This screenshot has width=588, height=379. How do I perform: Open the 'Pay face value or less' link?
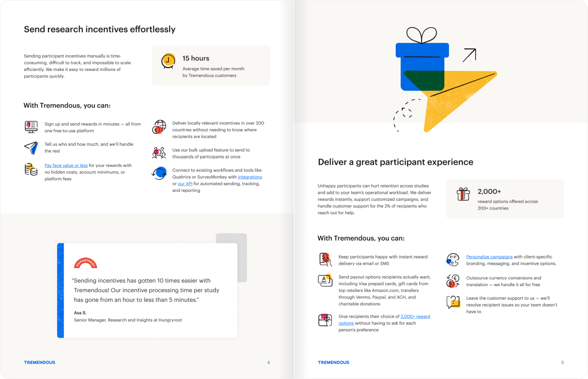[x=66, y=165]
